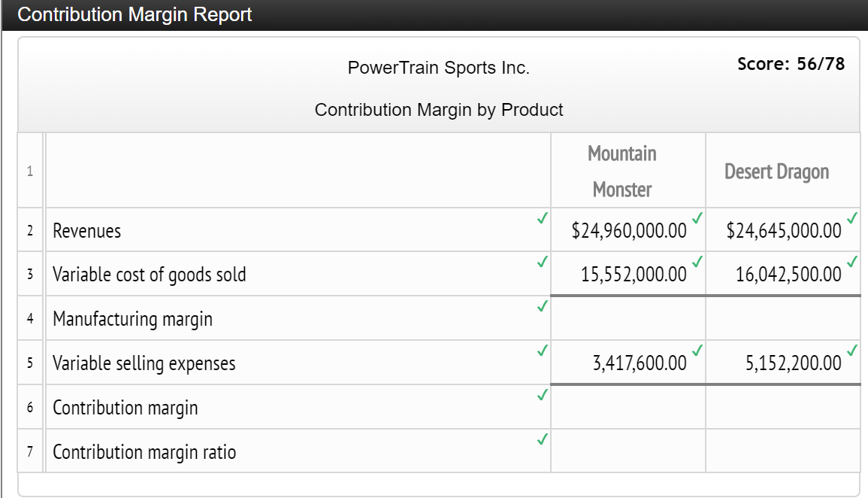This screenshot has height=498, width=868.
Task: Click the green checkmark beside Revenues row label
Action: [541, 218]
